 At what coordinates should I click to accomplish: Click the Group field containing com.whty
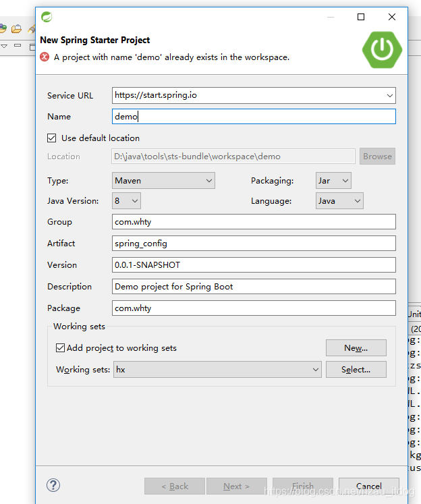click(254, 222)
